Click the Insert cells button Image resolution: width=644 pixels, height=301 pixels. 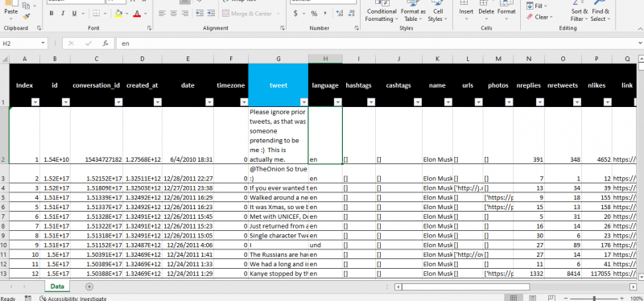[466, 12]
